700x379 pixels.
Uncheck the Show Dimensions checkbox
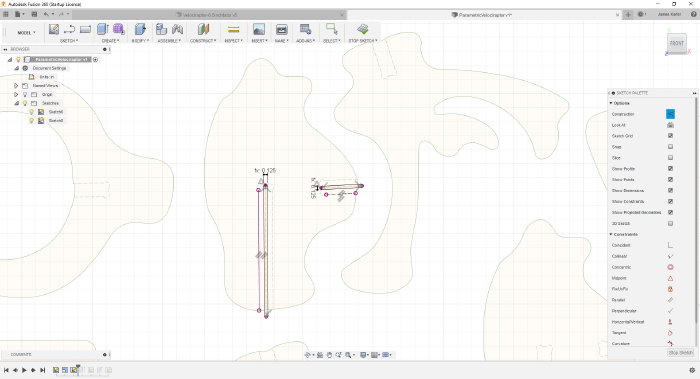[670, 191]
